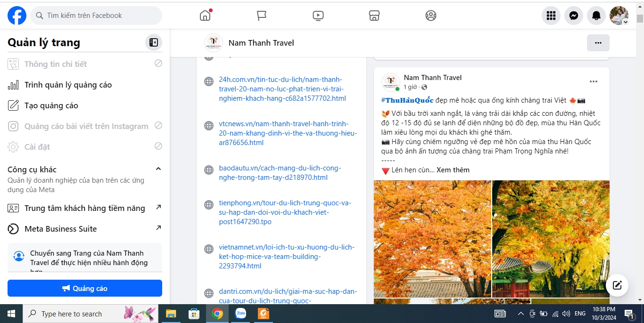Viewport: 644px width, 323px height.
Task: Open the 24h.com.vn article link
Action: (282, 89)
